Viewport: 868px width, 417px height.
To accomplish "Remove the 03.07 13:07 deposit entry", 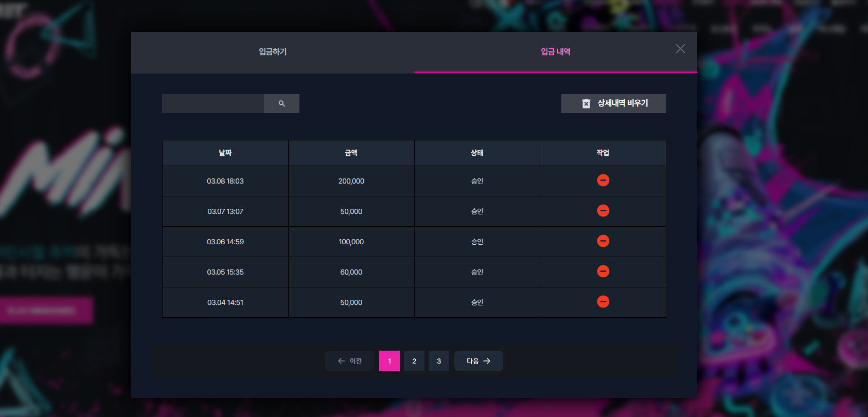I will (x=603, y=211).
